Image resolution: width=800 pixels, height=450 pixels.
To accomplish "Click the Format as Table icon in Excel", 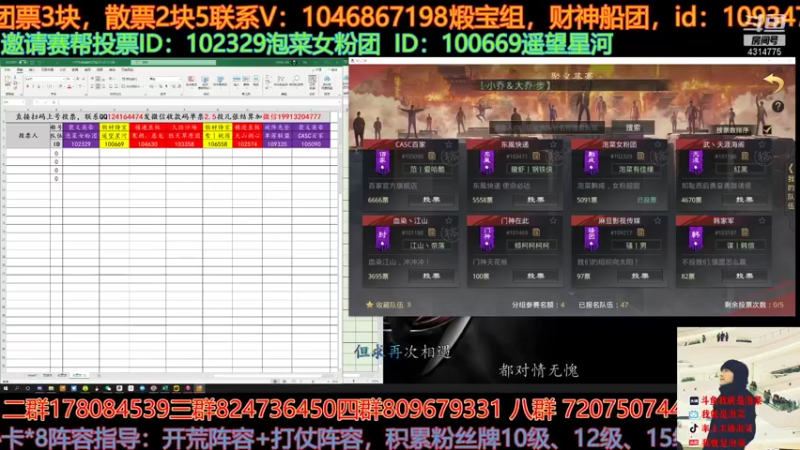I will (x=205, y=81).
